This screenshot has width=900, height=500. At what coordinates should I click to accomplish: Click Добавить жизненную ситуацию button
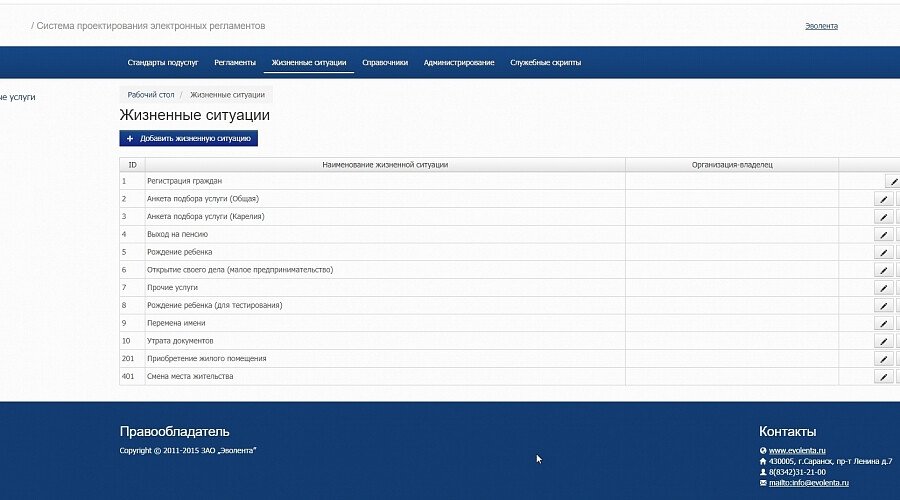pyautogui.click(x=189, y=138)
